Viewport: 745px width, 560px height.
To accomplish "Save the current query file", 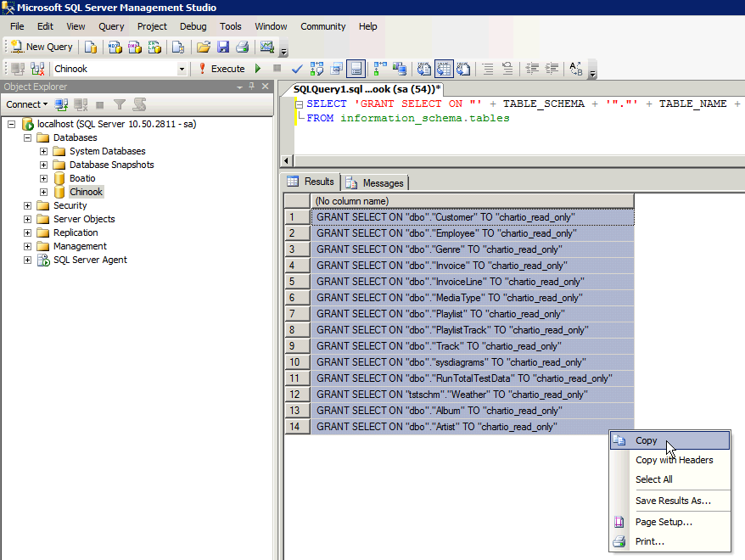I will (x=222, y=47).
